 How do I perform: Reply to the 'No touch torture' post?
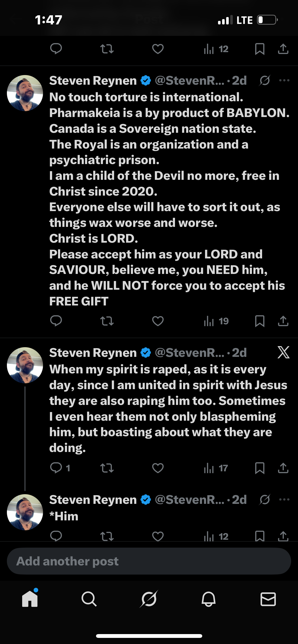coord(56,321)
